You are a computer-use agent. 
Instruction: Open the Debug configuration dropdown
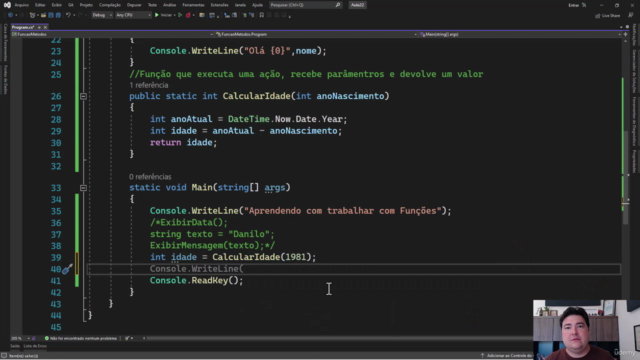pos(102,15)
